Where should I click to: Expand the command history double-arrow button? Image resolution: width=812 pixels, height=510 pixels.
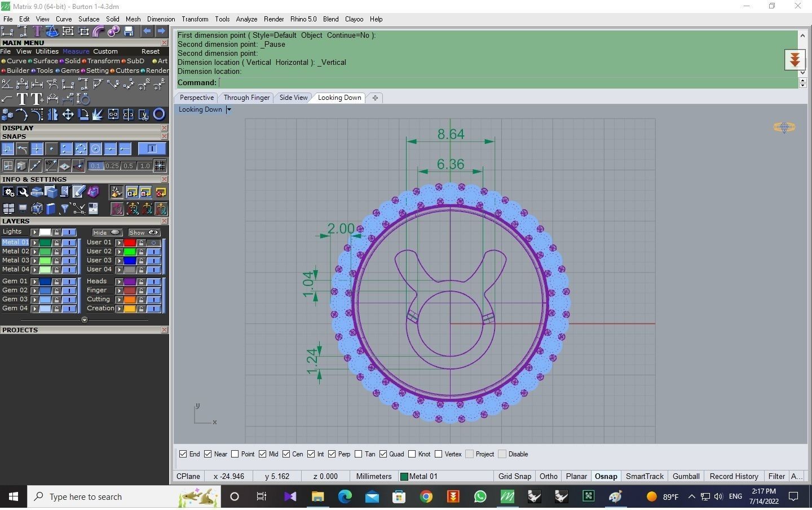coord(795,59)
